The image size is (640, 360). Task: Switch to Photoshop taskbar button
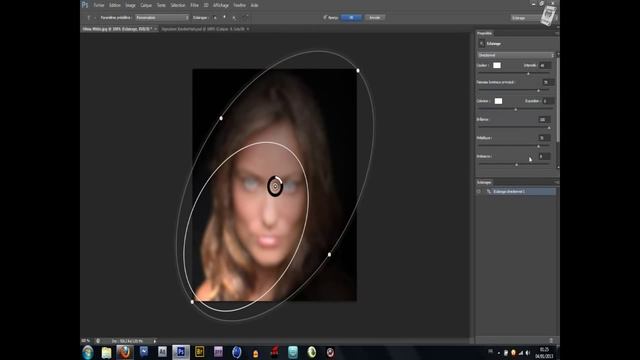[181, 352]
